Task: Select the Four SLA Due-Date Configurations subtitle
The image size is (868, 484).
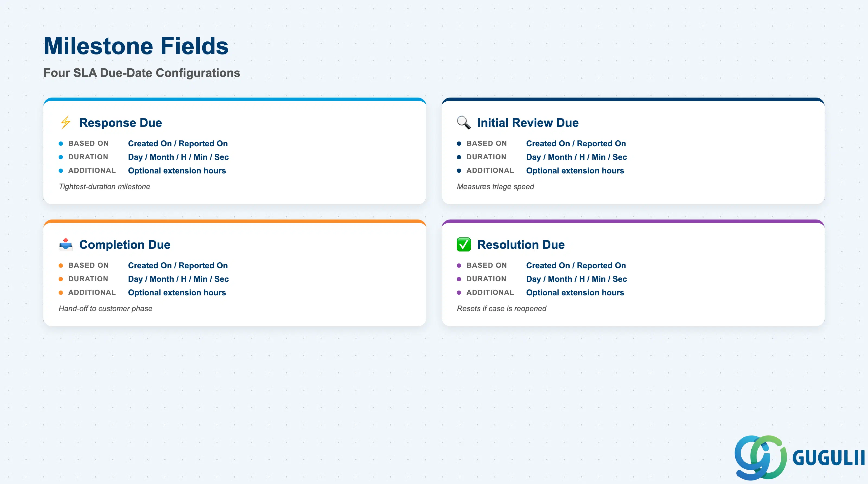Action: pyautogui.click(x=142, y=73)
